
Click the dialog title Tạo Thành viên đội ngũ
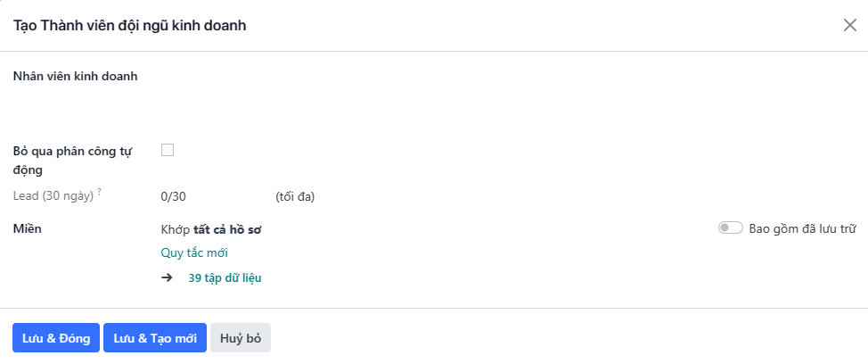coord(129,26)
